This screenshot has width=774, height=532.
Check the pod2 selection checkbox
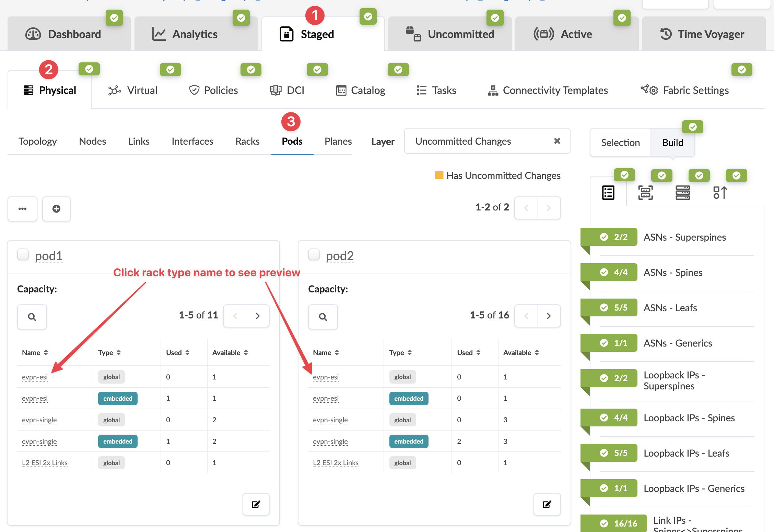[x=314, y=254]
